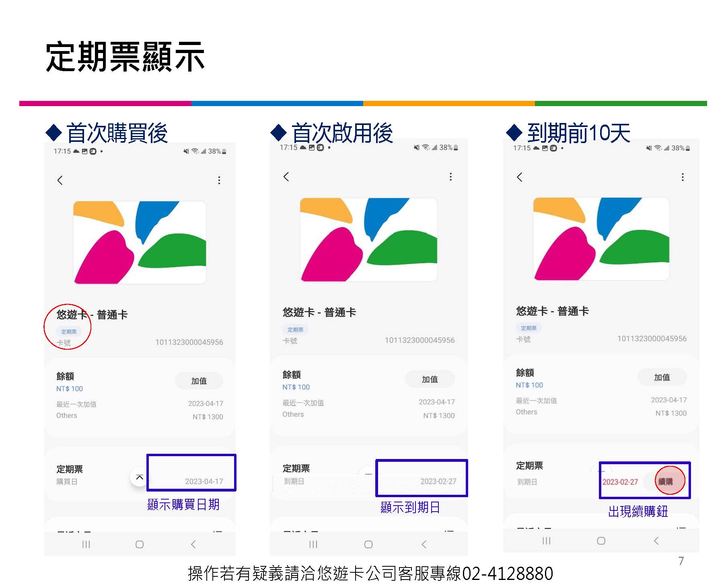Tap 定期票 tag badge in 首次啟用後 phone
The image size is (728, 588).
(295, 330)
